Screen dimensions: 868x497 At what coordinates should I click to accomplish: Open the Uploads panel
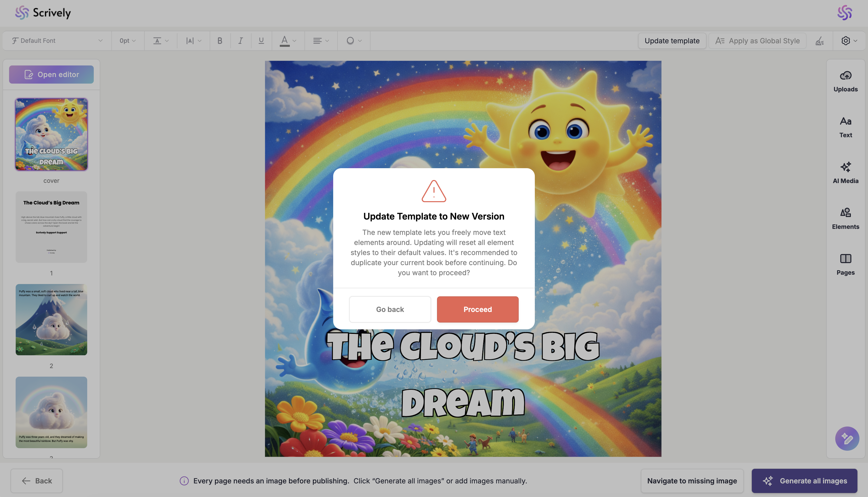point(845,81)
